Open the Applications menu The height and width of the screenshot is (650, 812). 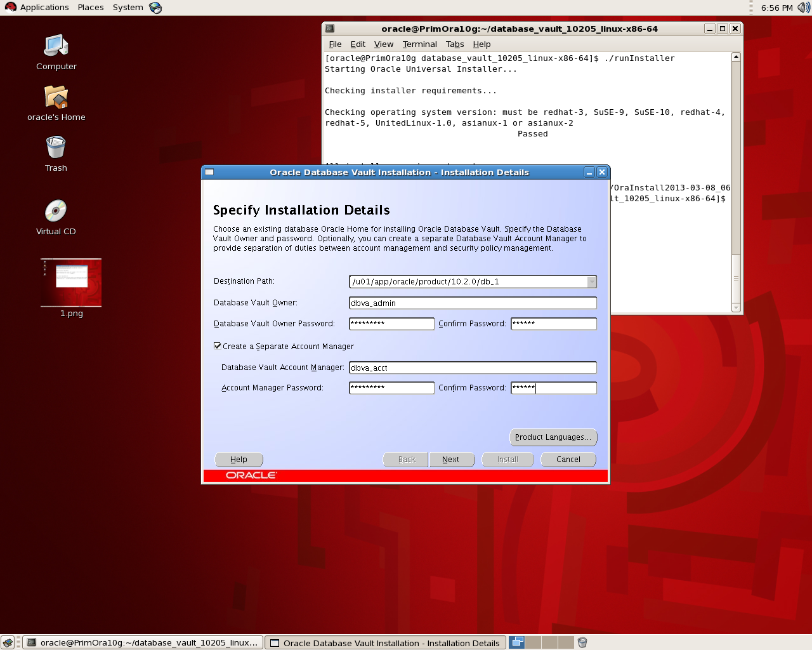(44, 8)
